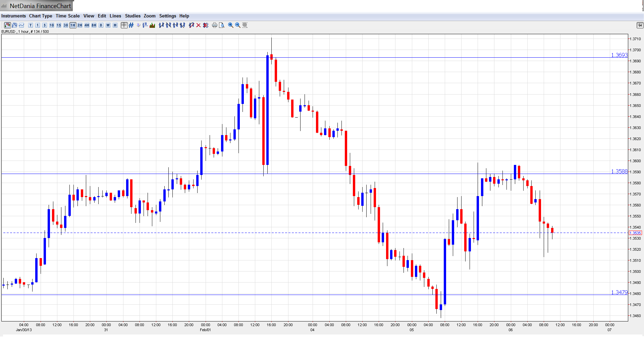Delete all lines double-X icon
This screenshot has width=644, height=362.
pos(206,25)
